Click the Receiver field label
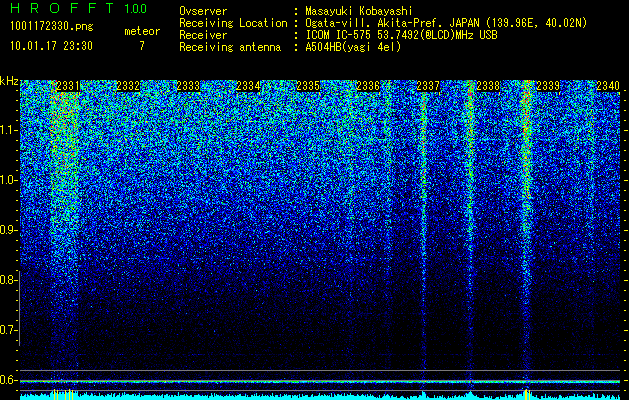Screen dimensions: 629x400 click(203, 35)
